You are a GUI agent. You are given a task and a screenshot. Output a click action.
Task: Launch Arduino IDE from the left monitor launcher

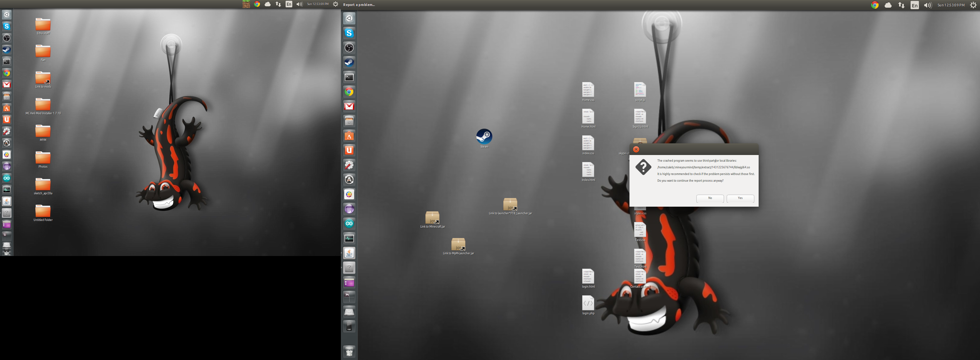6,178
